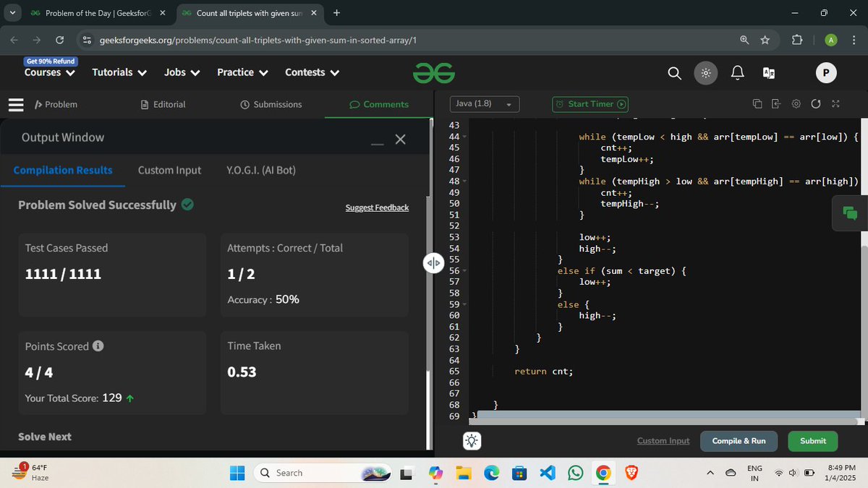The height and width of the screenshot is (488, 868).
Task: Show hidden system tray icons chevron
Action: pyautogui.click(x=710, y=473)
